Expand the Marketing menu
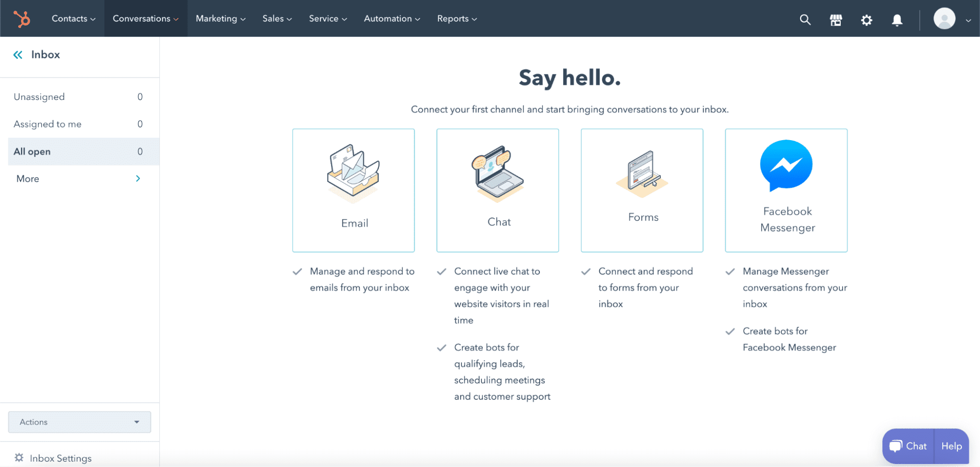The height and width of the screenshot is (467, 980). [221, 19]
